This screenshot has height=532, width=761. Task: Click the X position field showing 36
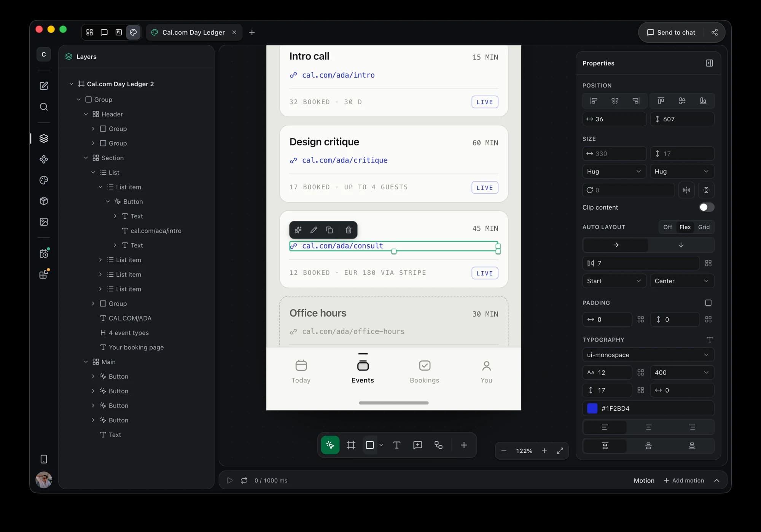pyautogui.click(x=614, y=119)
